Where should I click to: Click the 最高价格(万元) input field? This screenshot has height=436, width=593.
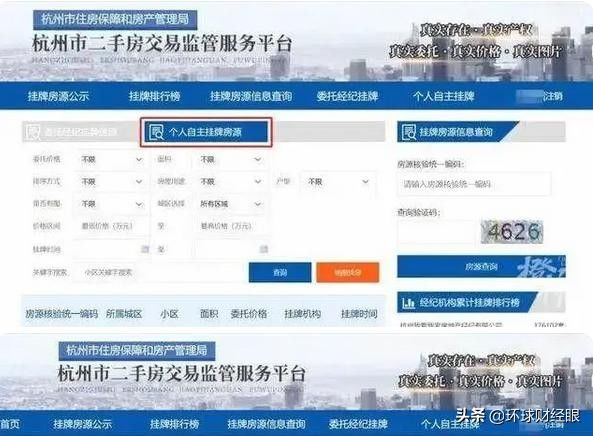pyautogui.click(x=230, y=226)
